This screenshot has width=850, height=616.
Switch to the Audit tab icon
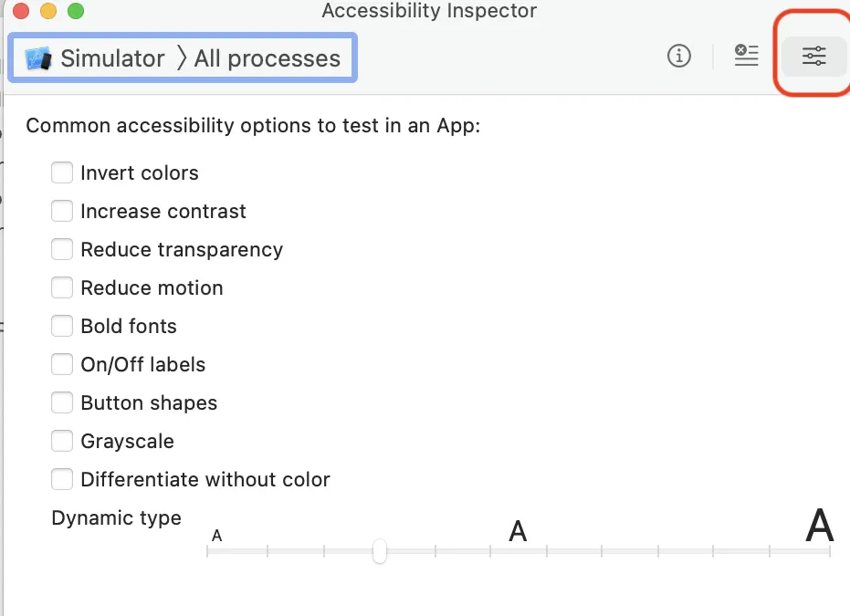747,57
